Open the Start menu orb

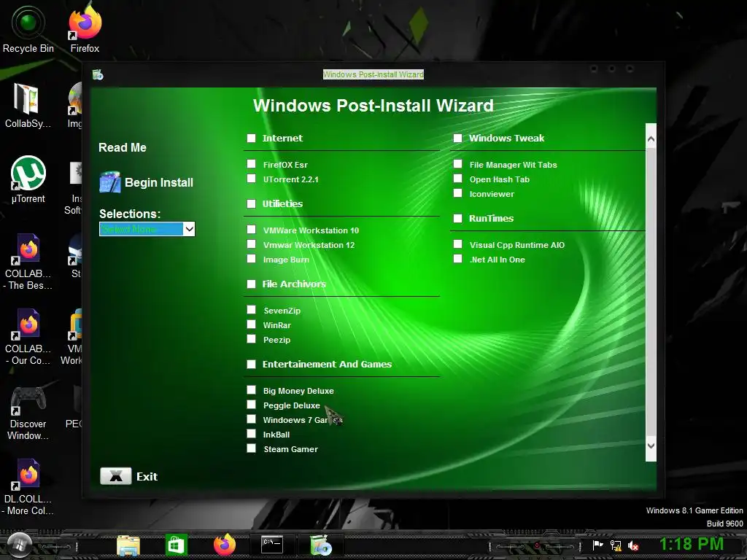19,544
